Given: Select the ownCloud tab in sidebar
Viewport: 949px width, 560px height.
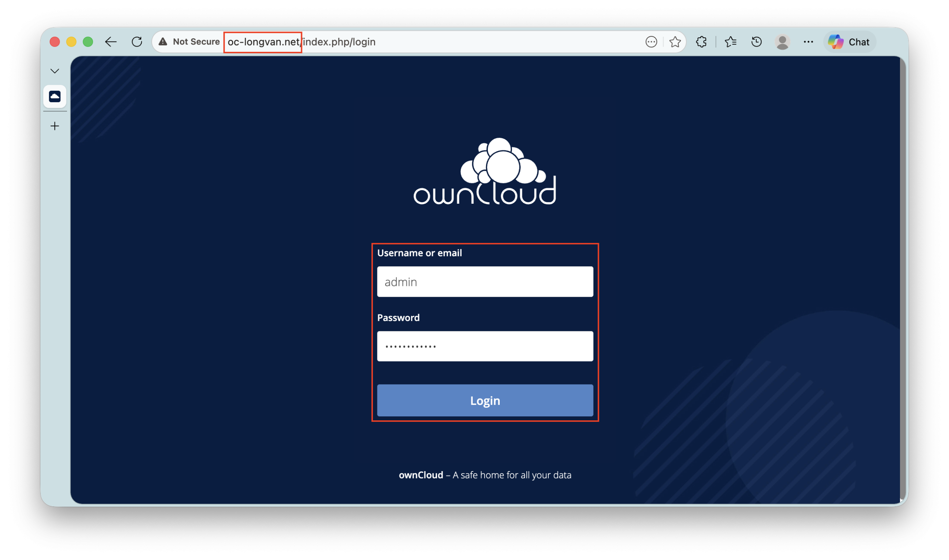Looking at the screenshot, I should (x=55, y=97).
